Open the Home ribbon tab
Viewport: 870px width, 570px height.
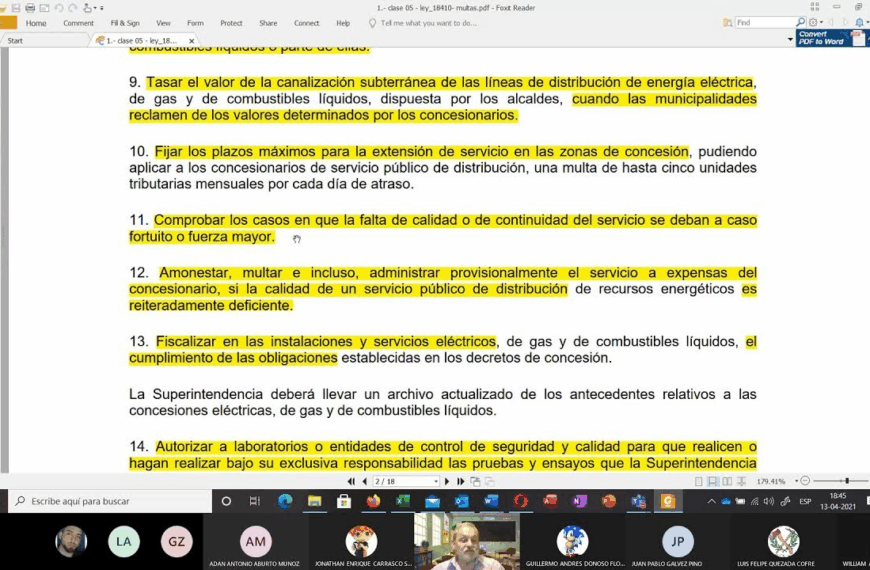click(x=36, y=23)
